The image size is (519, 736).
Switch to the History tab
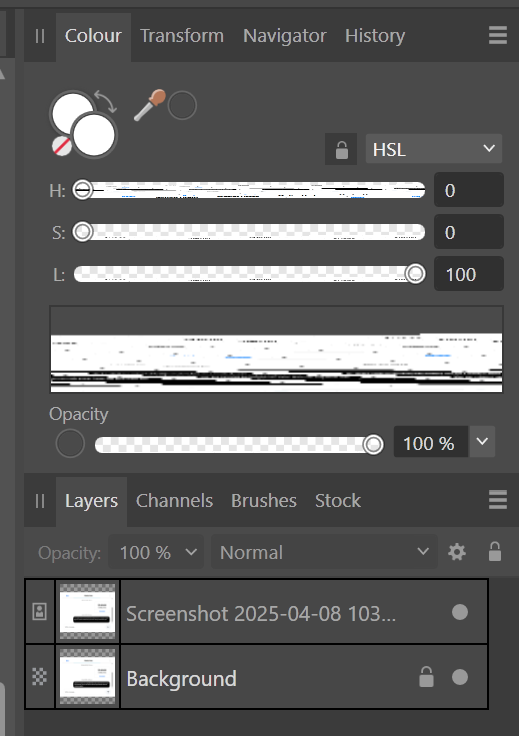[375, 36]
